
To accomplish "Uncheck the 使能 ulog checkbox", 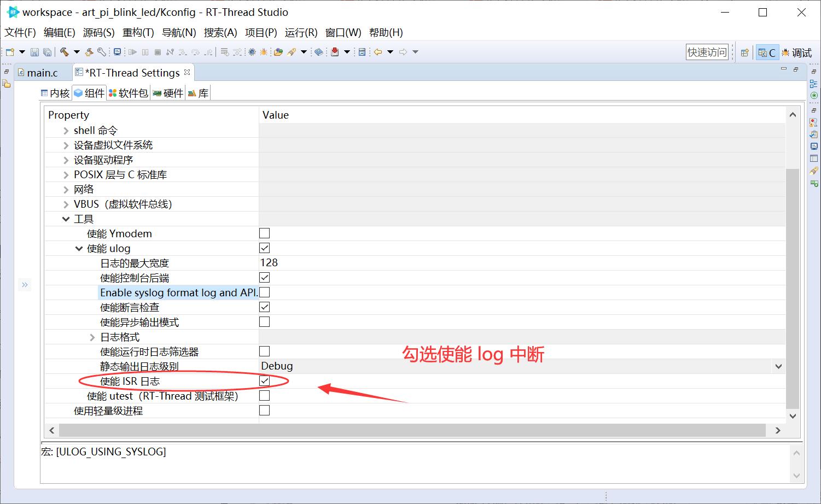I will point(265,248).
